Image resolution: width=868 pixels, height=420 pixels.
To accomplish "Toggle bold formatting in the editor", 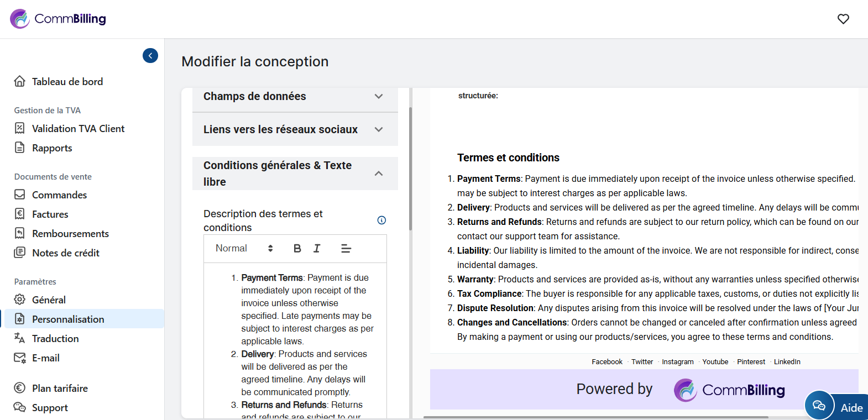I will tap(297, 249).
